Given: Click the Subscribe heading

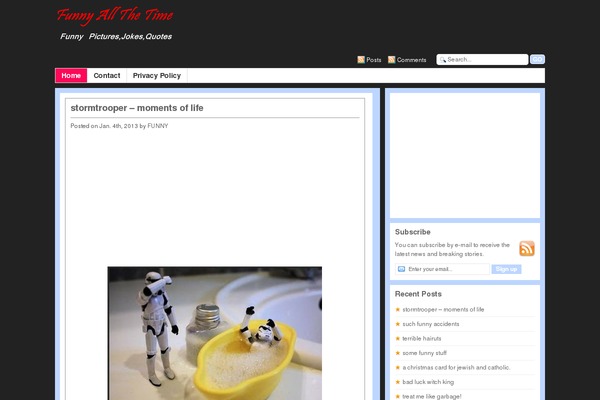Looking at the screenshot, I should pyautogui.click(x=412, y=232).
